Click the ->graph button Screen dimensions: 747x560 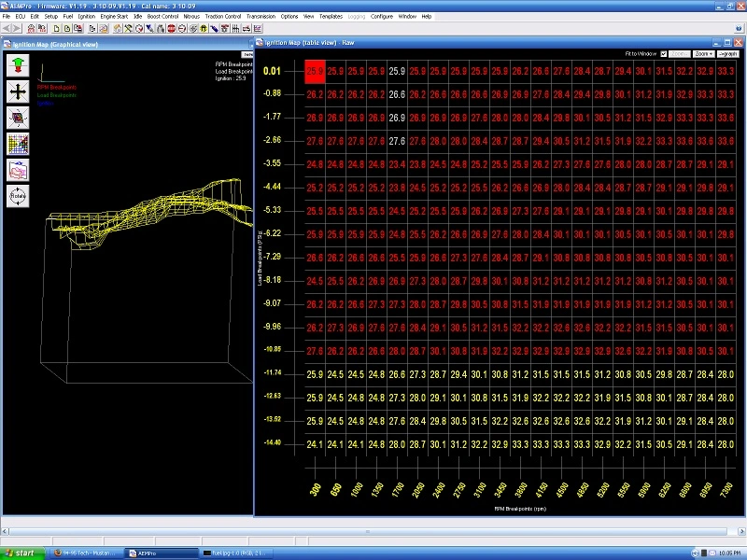728,54
